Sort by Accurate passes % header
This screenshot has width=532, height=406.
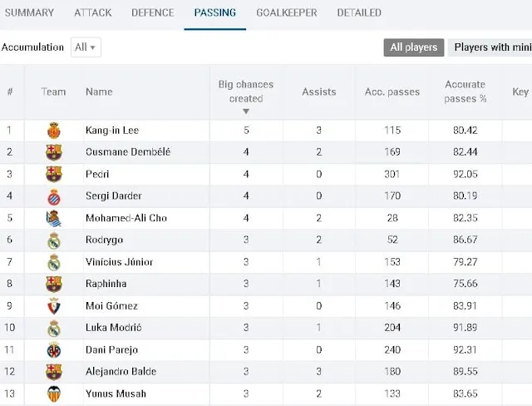pyautogui.click(x=465, y=92)
